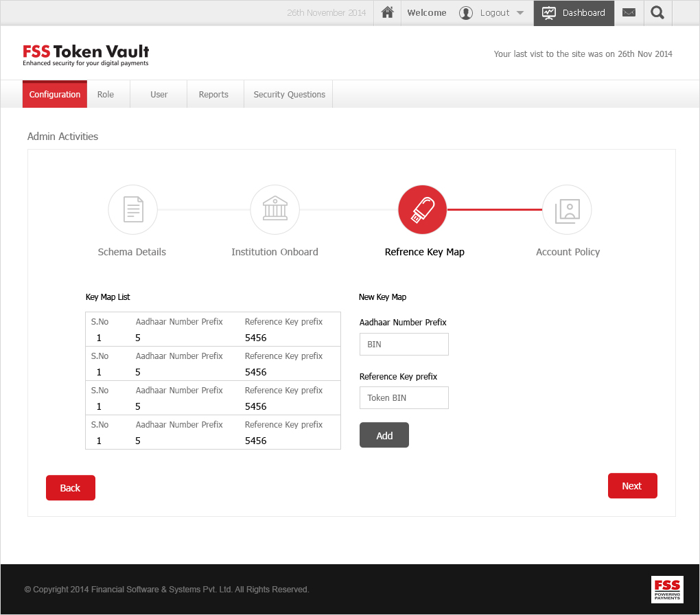The width and height of the screenshot is (700, 615).
Task: Select the Account Policy step icon
Action: coord(567,210)
